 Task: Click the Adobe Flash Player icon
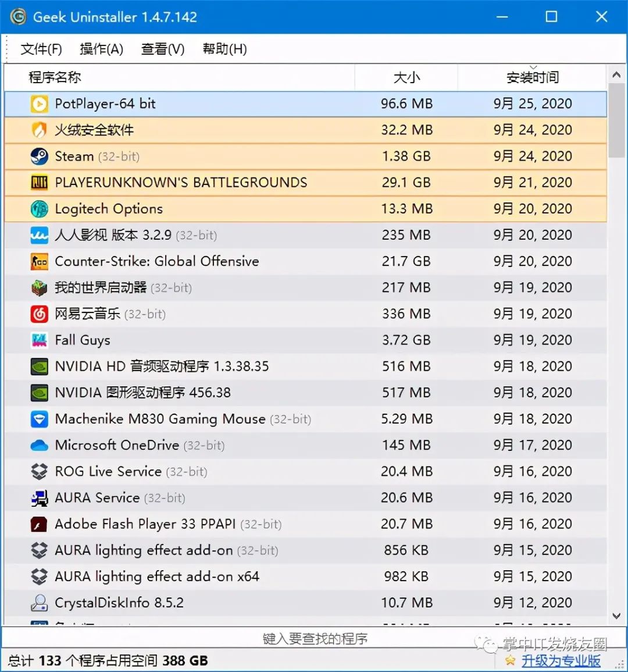tap(40, 524)
